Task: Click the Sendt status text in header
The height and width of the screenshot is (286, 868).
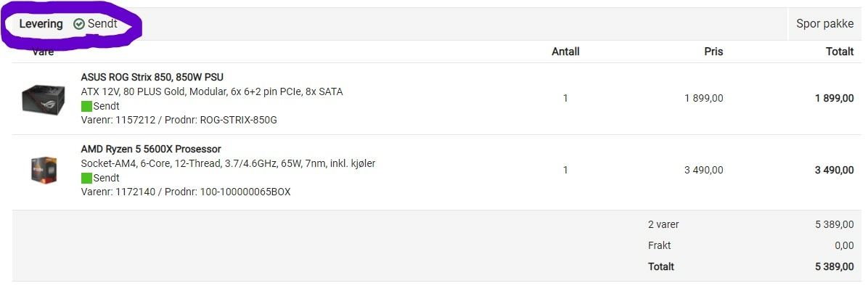Action: pyautogui.click(x=102, y=24)
